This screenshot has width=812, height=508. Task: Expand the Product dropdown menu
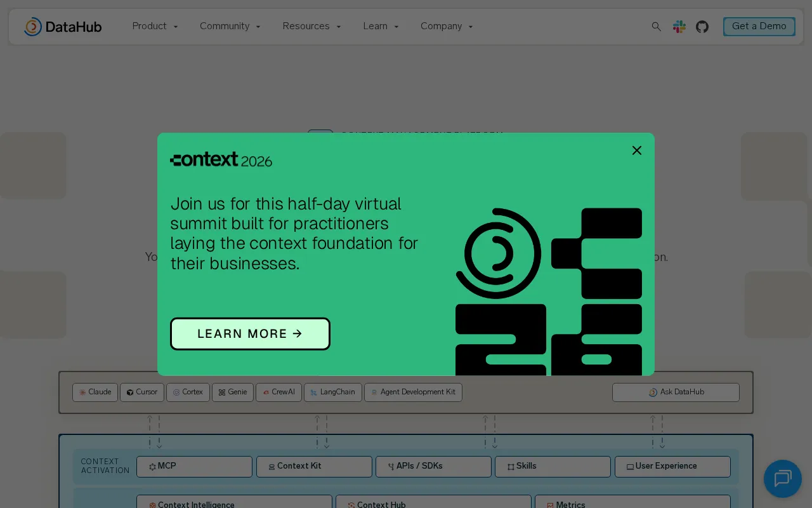pyautogui.click(x=155, y=27)
